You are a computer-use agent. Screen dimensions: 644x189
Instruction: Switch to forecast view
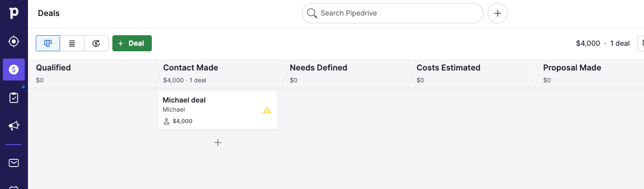click(x=96, y=43)
